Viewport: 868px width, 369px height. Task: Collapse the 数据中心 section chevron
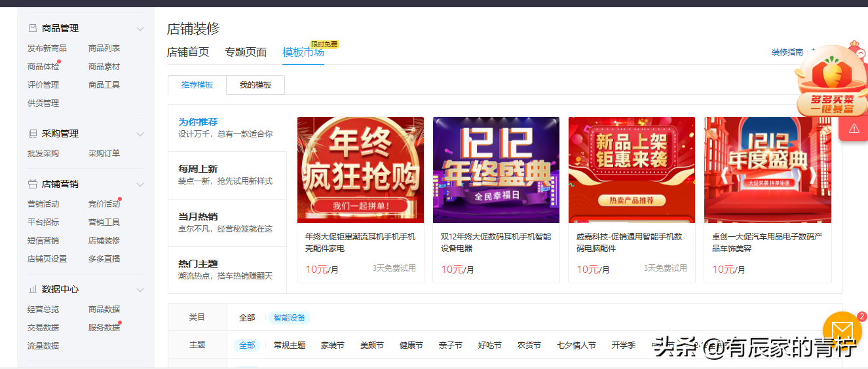[x=140, y=290]
